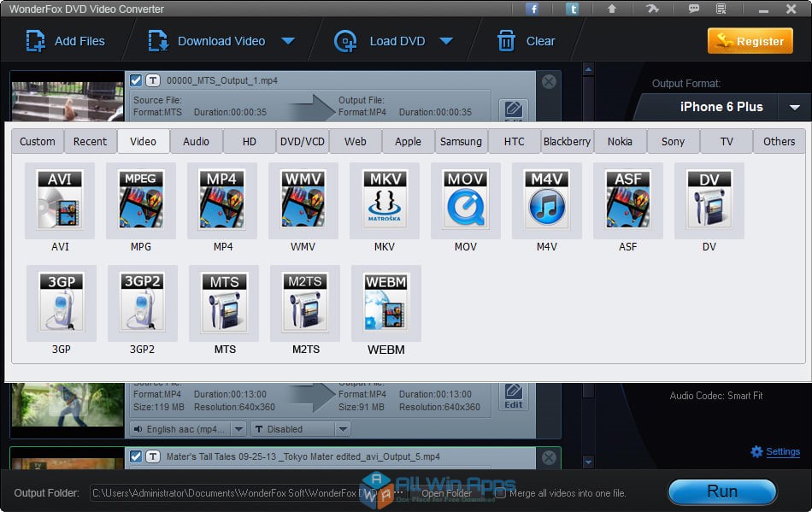Choose the MPG format icon
This screenshot has height=512, width=812.
pyautogui.click(x=141, y=200)
